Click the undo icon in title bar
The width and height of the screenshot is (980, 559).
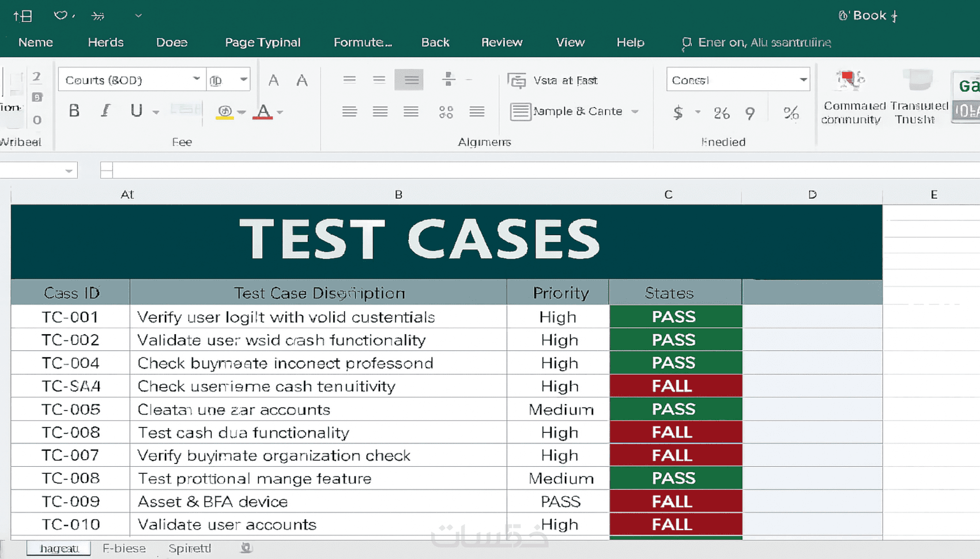tap(61, 16)
